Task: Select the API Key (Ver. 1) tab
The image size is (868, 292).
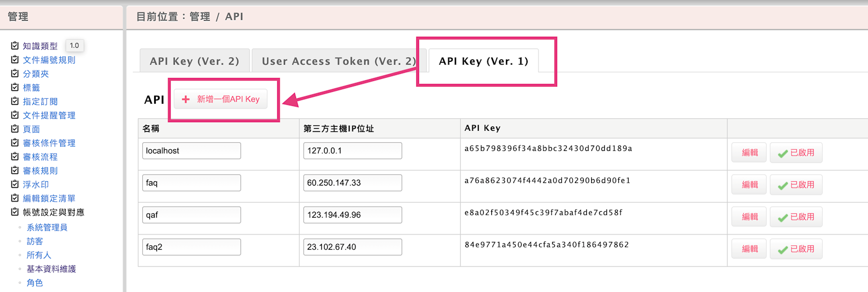Action: coord(483,61)
